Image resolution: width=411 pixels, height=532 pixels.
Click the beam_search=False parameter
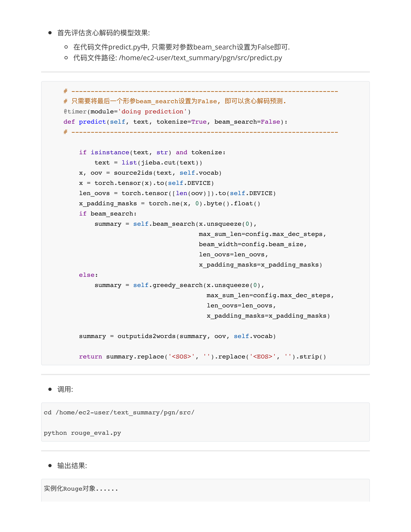point(247,122)
